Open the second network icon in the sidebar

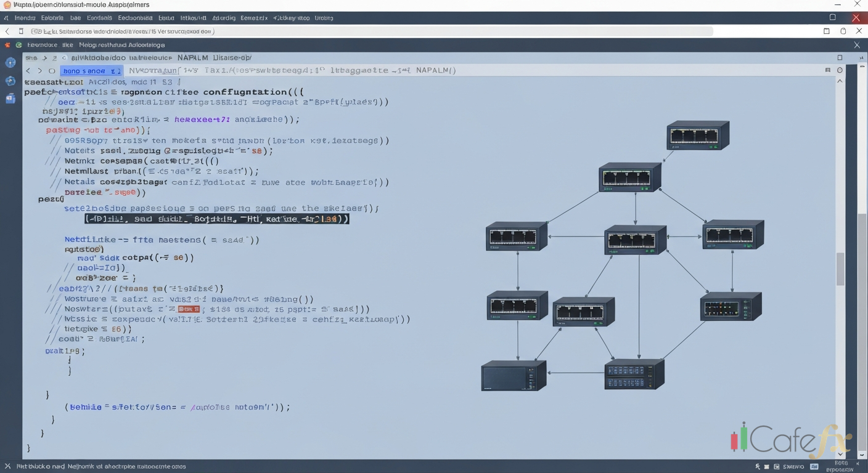[x=10, y=81]
